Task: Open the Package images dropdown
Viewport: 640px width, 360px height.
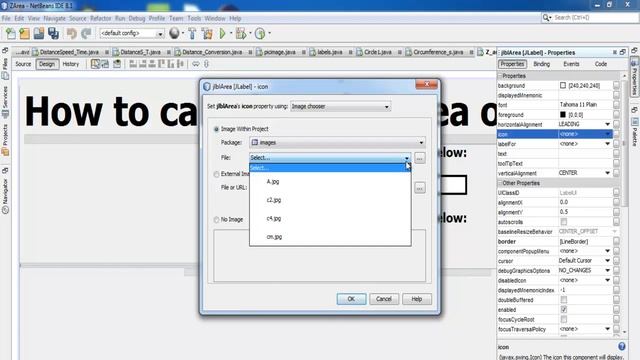Action: coord(337,142)
